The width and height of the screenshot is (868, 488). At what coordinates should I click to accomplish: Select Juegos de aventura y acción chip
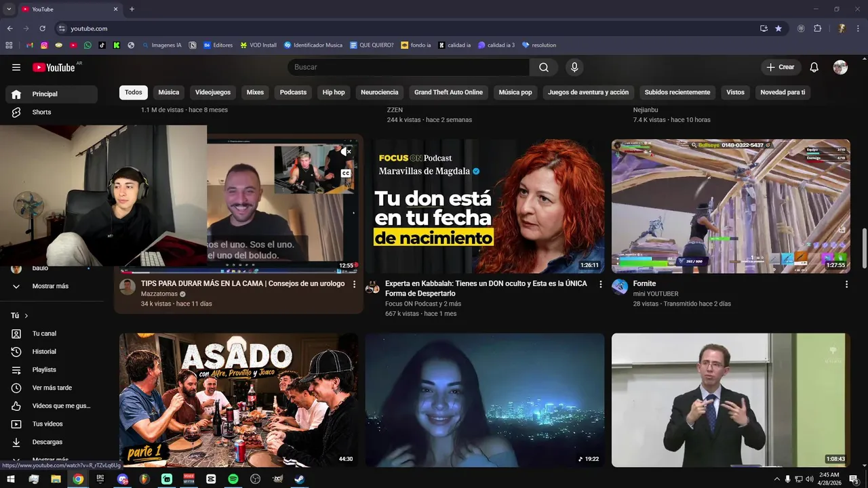tap(589, 92)
